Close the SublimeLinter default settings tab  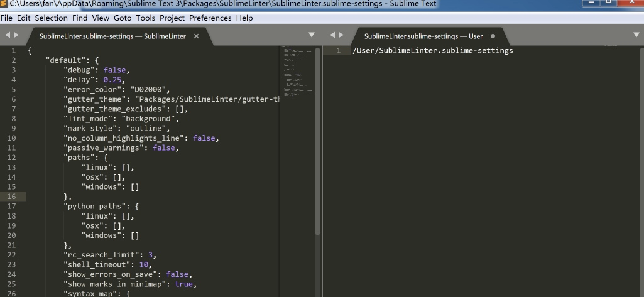click(196, 36)
